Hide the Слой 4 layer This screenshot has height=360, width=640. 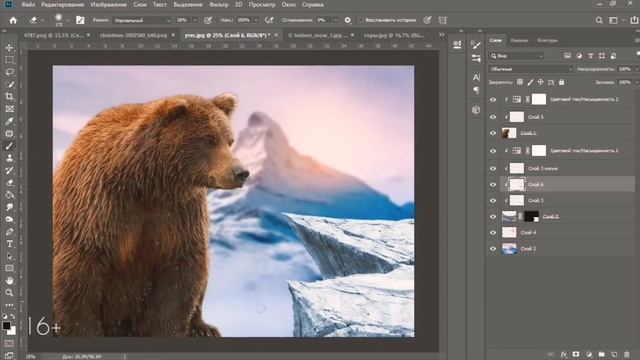pos(493,233)
